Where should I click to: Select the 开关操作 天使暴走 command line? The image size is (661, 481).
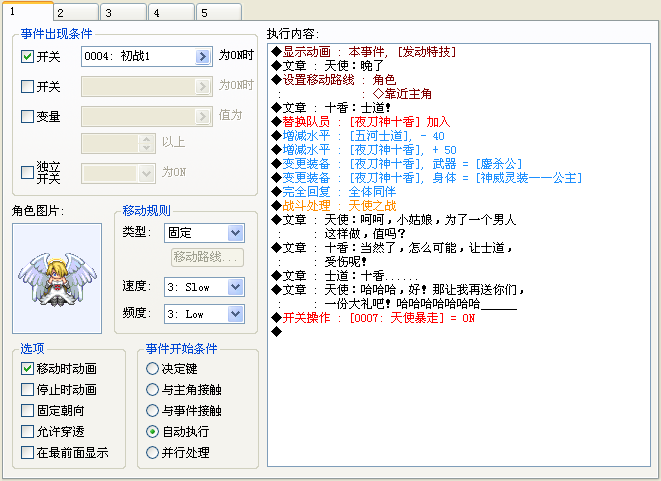[x=373, y=317]
